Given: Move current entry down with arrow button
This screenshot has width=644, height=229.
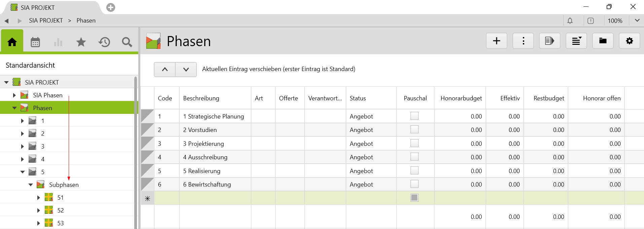Looking at the screenshot, I should click(x=186, y=69).
